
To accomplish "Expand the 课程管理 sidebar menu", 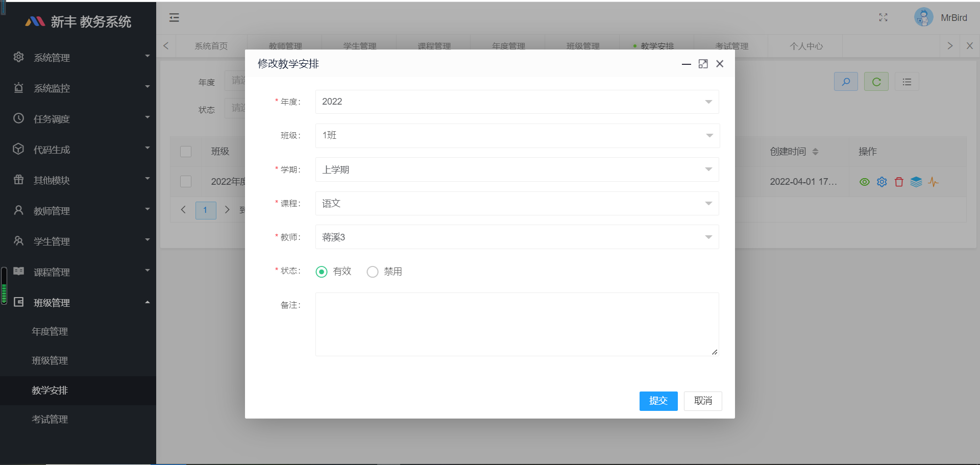I will (x=78, y=272).
